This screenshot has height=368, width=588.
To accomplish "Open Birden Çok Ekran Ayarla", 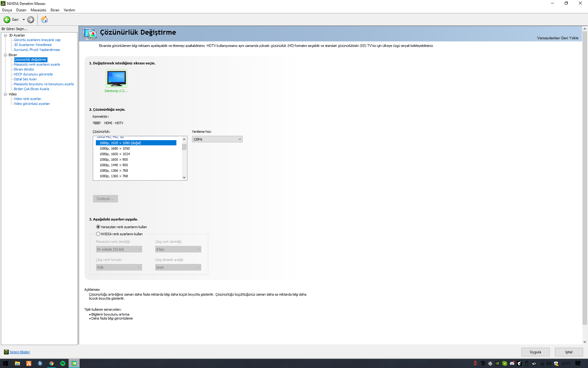I will (x=31, y=89).
